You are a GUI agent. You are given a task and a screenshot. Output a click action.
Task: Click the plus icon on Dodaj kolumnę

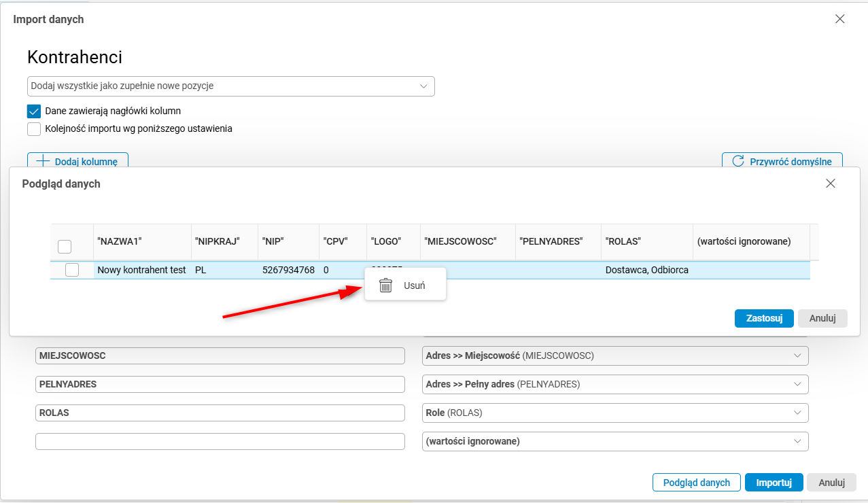43,161
